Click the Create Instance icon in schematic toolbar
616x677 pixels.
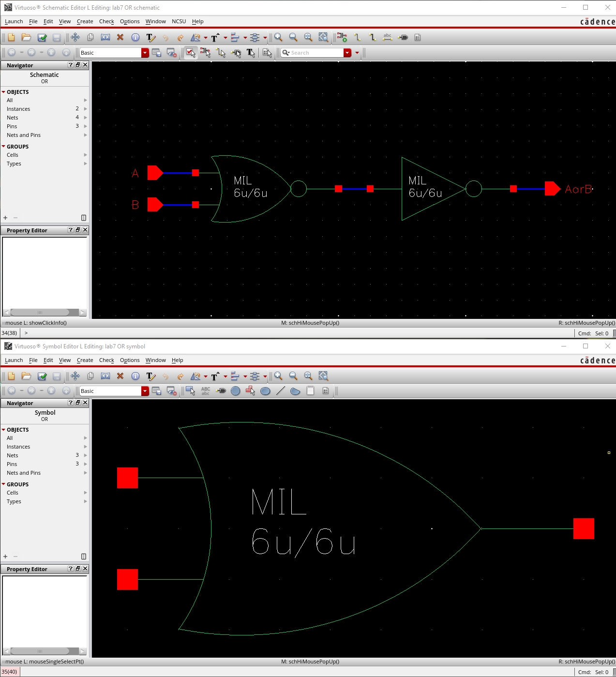pos(342,37)
